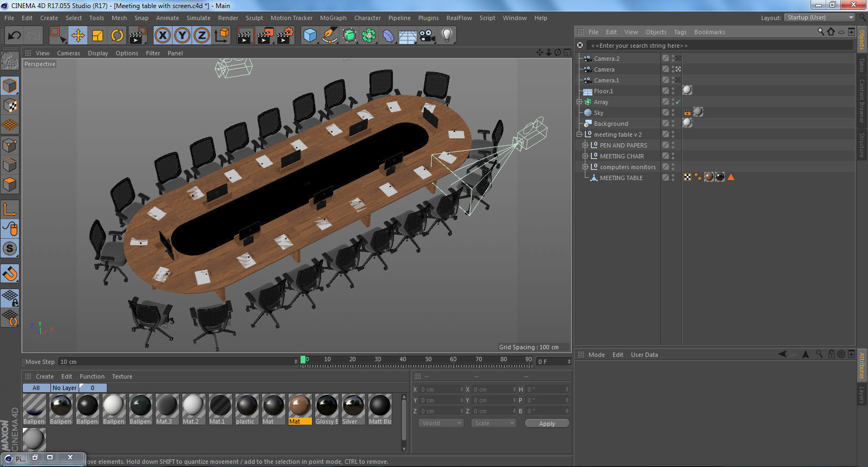868x467 pixels.
Task: Open the Scale coordinate dropdown
Action: [x=493, y=423]
